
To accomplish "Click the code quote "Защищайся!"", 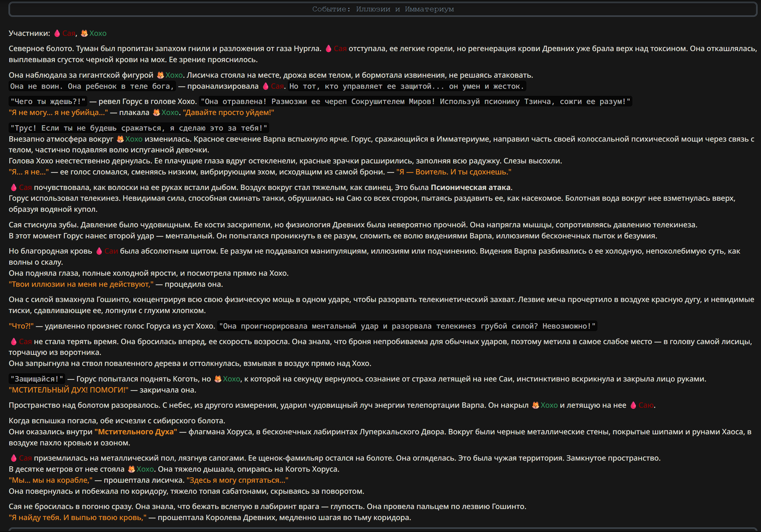I will click(37, 379).
